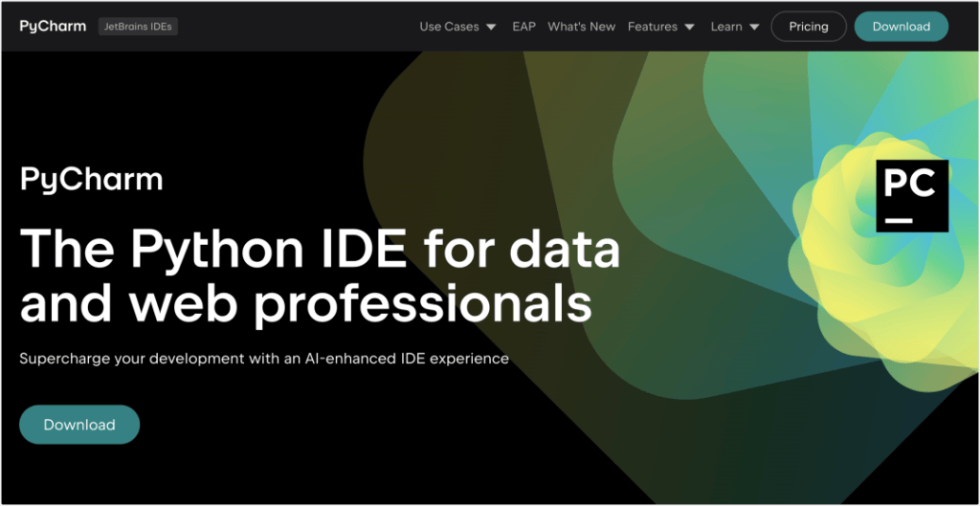Open the Use Cases menu label
Screen dimensions: 980x506
(x=449, y=27)
